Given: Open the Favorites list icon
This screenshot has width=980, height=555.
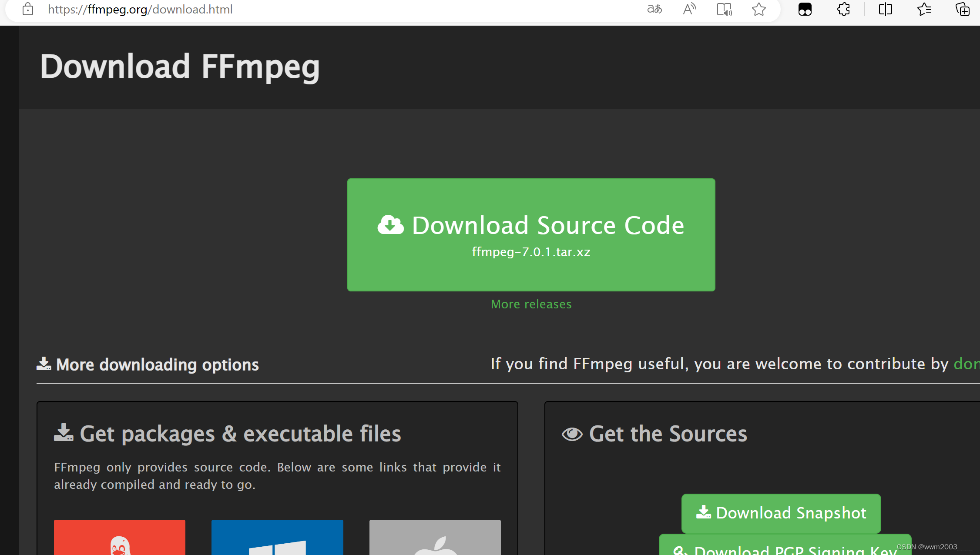Looking at the screenshot, I should point(924,9).
